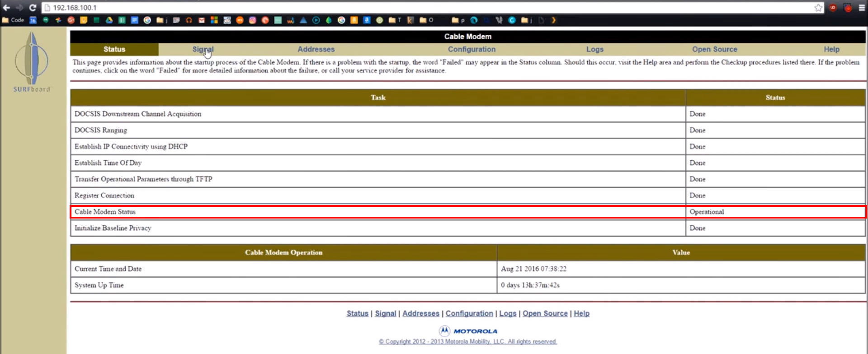868x354 pixels.
Task: Expand bookmarks overflow chevron
Action: 553,20
